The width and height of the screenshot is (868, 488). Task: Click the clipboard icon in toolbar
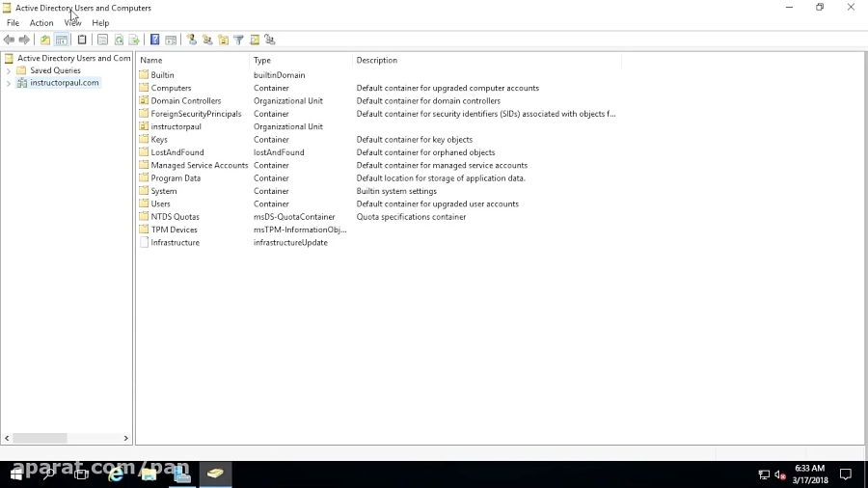(82, 40)
